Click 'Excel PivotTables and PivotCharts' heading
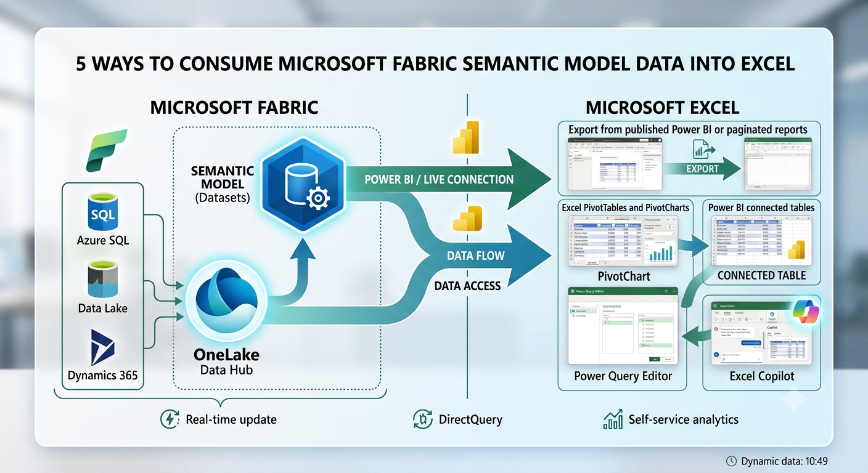The width and height of the screenshot is (868, 473). 626,208
